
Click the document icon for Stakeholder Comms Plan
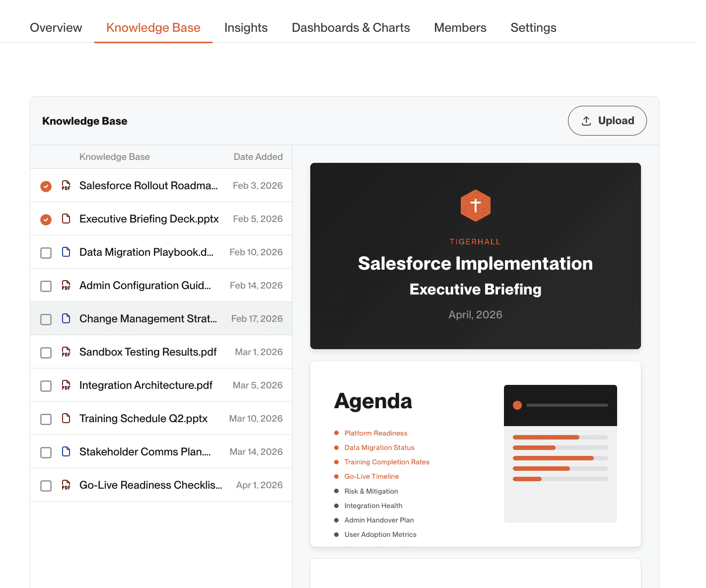tap(66, 452)
